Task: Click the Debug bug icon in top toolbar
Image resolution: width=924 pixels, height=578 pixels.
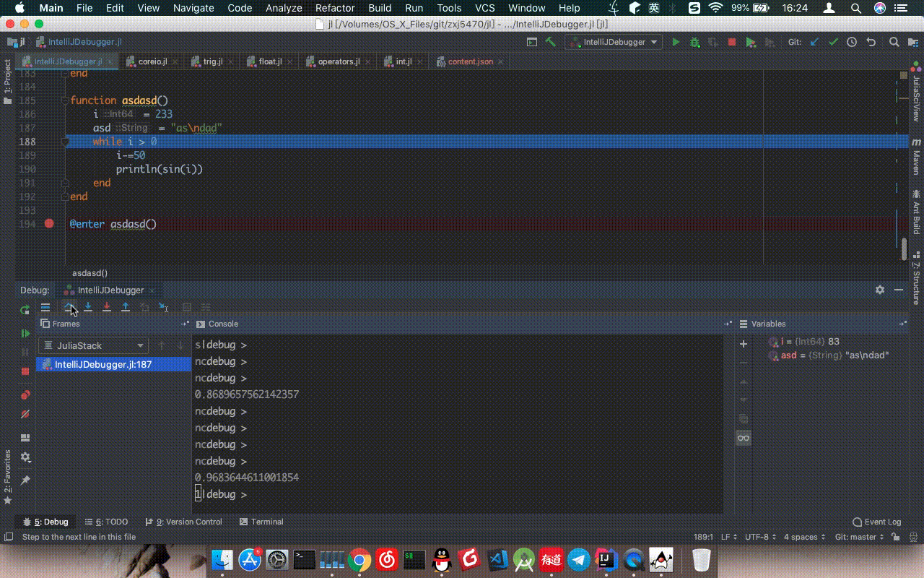Action: coord(694,42)
